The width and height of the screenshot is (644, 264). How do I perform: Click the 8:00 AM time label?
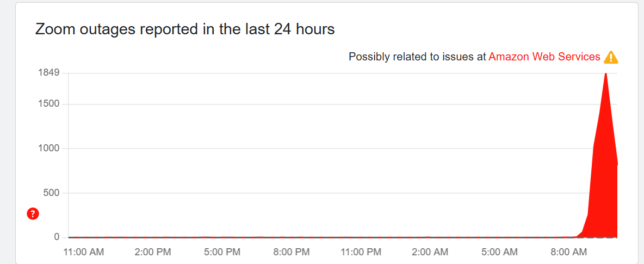coord(568,252)
